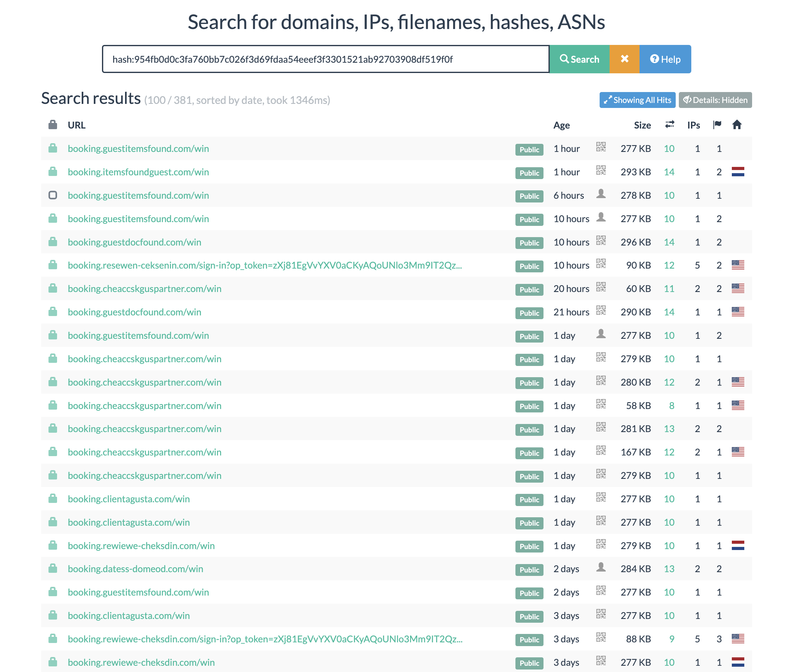
Task: Open the blue Help button
Action: pos(665,59)
